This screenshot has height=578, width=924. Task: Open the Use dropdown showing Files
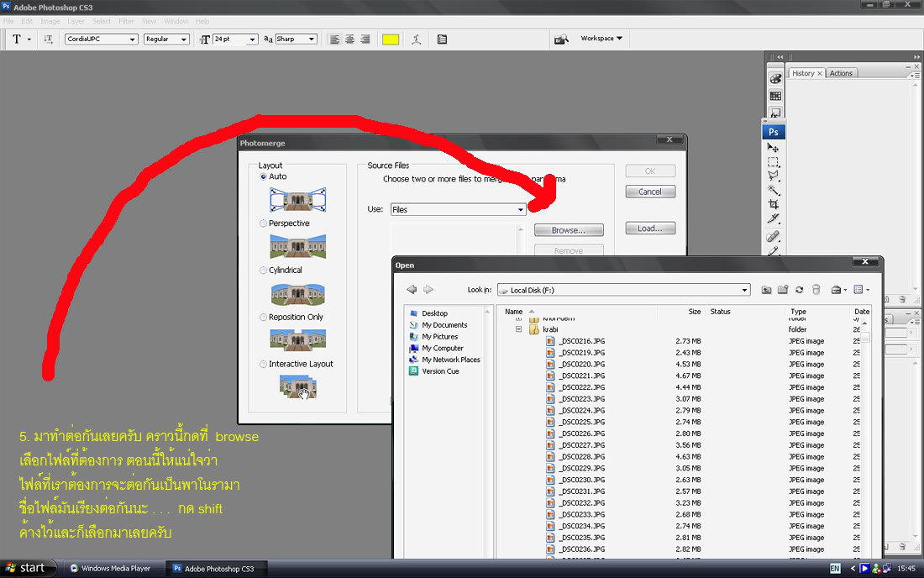458,209
